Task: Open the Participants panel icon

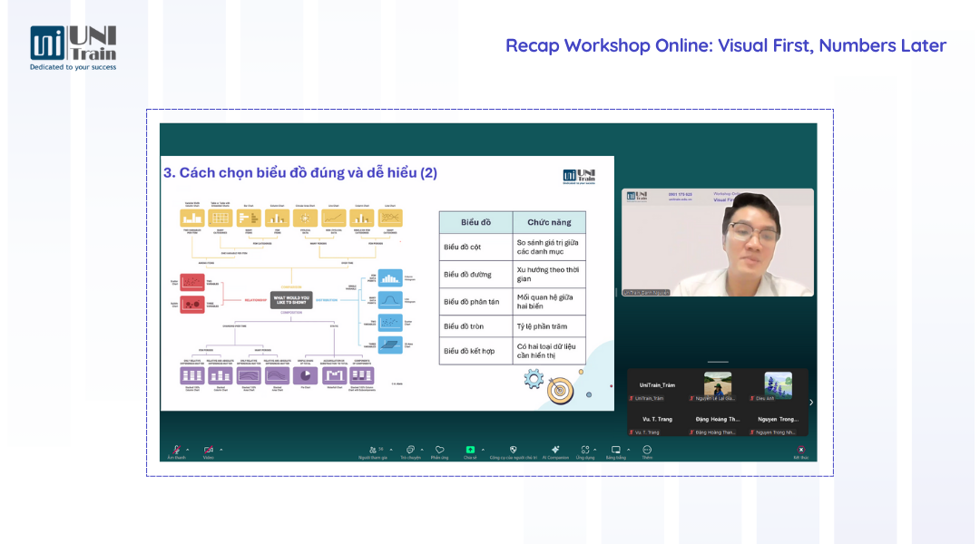Action: [x=373, y=450]
